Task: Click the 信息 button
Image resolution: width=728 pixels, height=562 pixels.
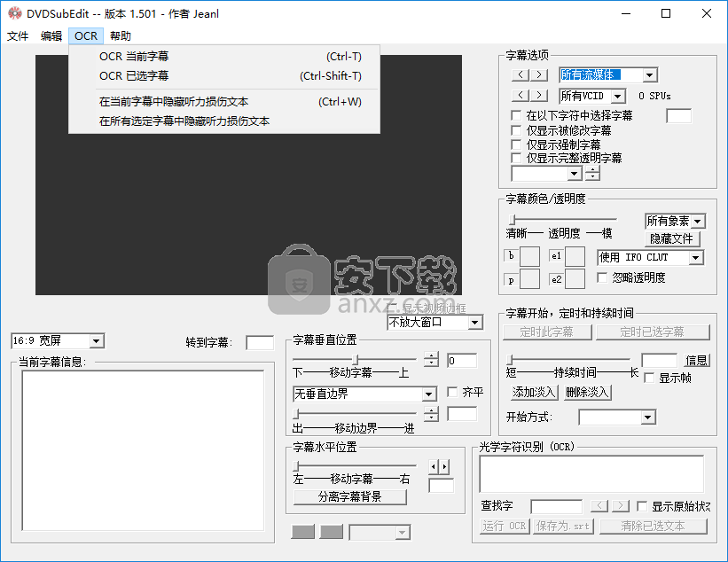Action: pyautogui.click(x=696, y=360)
